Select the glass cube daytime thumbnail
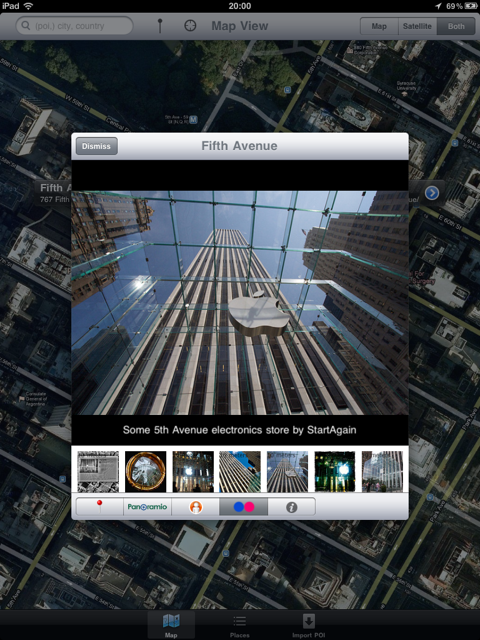This screenshot has height=640, width=480. [x=382, y=471]
